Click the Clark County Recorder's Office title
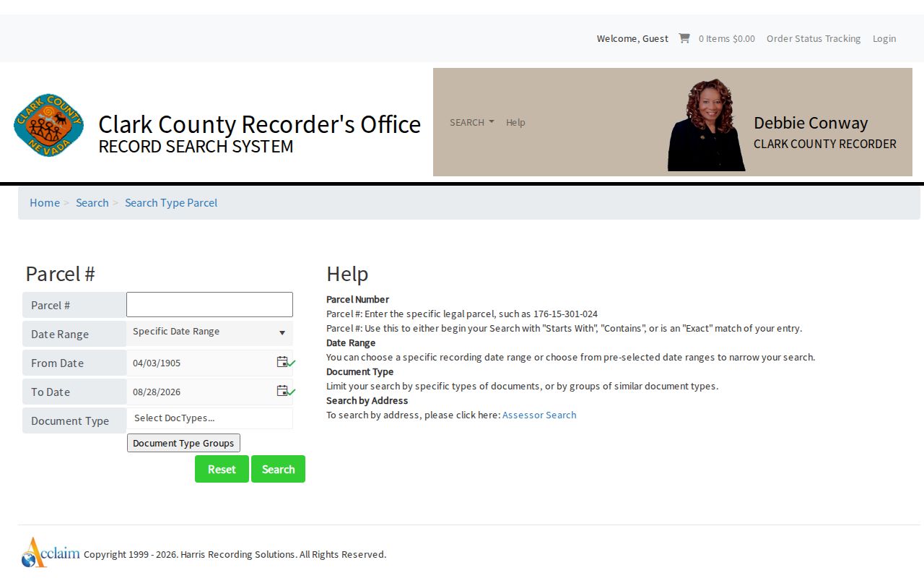The height and width of the screenshot is (578, 924). tap(259, 124)
